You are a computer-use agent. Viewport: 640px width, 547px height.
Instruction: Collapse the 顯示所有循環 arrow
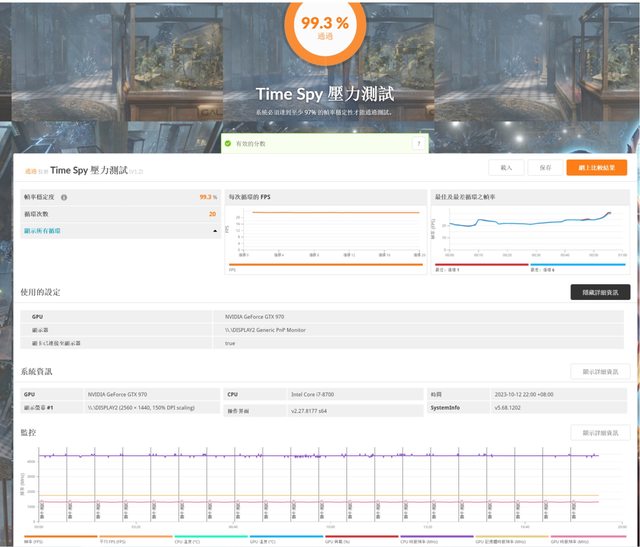[x=215, y=231]
